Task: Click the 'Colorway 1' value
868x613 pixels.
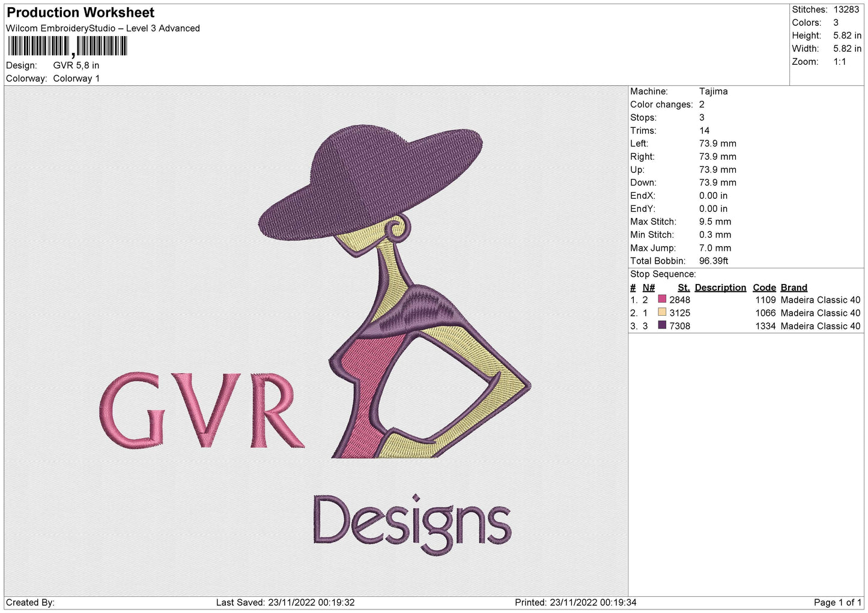Action: [76, 79]
